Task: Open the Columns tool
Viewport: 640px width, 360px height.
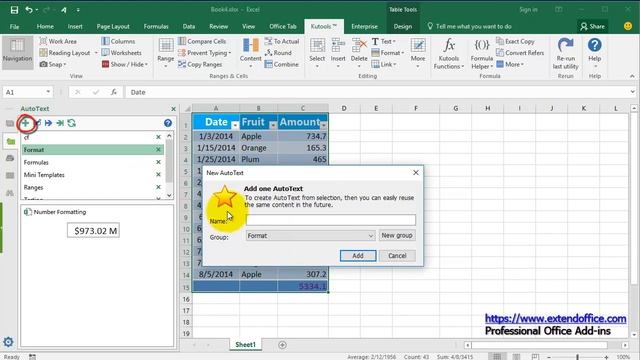Action: pyautogui.click(x=118, y=41)
